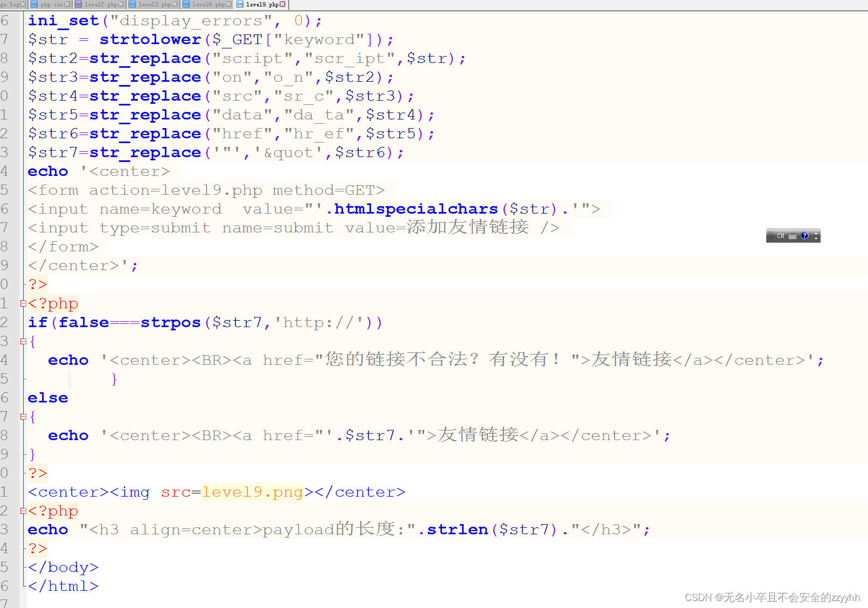The width and height of the screenshot is (868, 608).
Task: Click the $str7 variable in the else echo
Action: click(x=370, y=435)
